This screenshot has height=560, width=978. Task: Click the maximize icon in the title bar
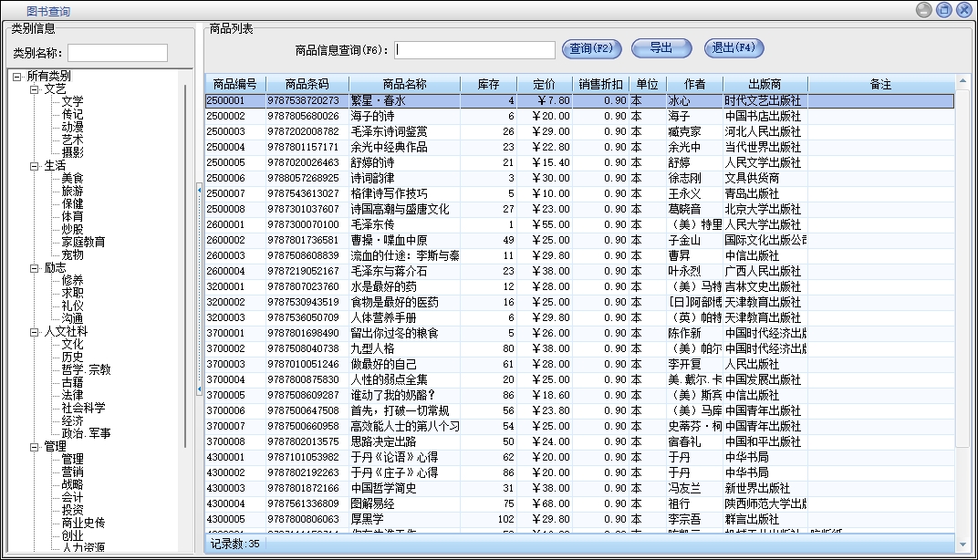(944, 10)
